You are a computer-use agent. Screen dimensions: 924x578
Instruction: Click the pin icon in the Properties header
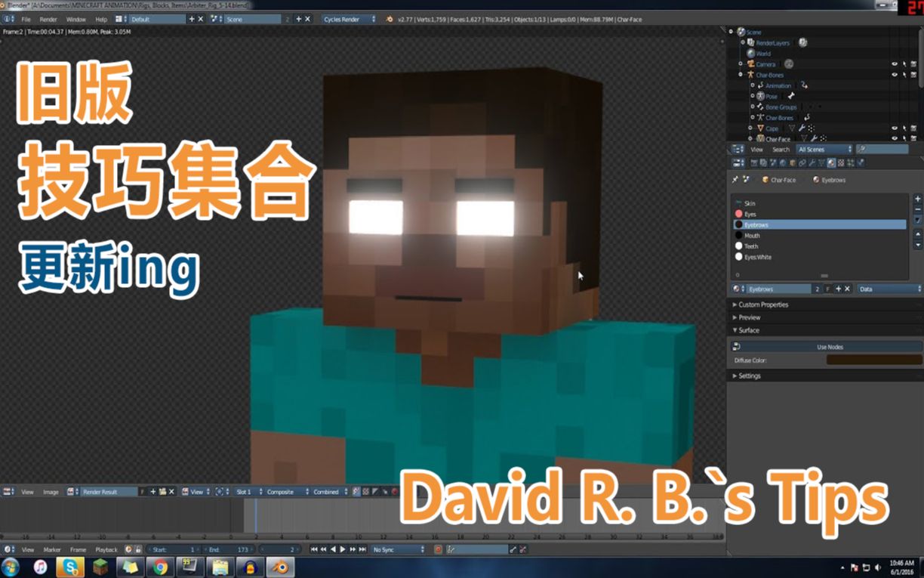click(x=735, y=179)
